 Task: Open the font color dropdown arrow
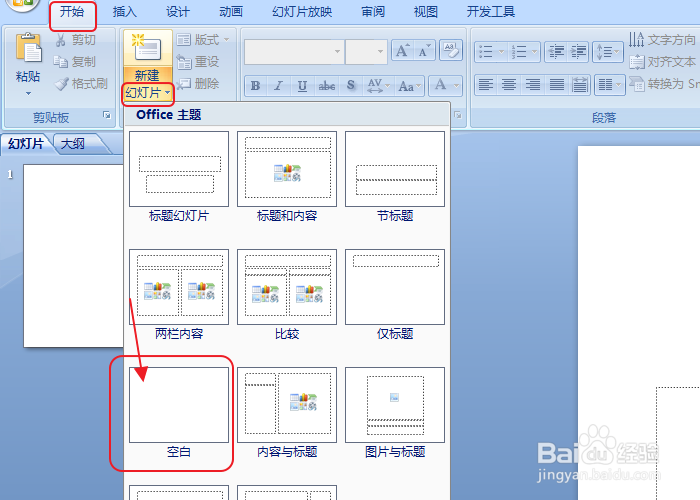(456, 85)
